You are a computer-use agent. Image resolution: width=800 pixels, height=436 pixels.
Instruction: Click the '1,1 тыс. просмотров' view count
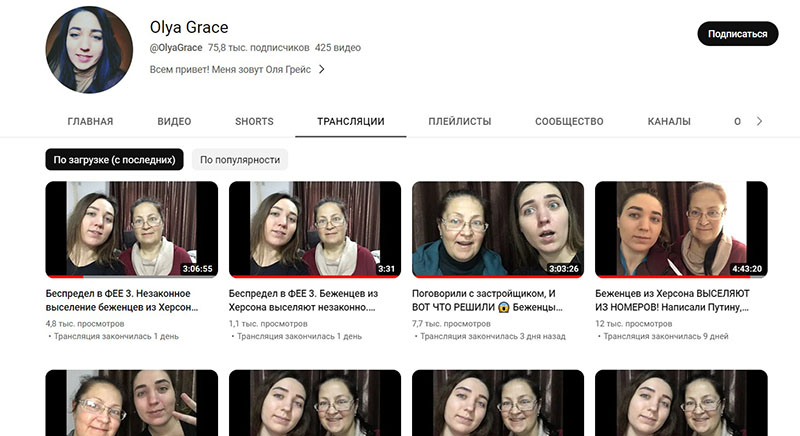pyautogui.click(x=268, y=323)
